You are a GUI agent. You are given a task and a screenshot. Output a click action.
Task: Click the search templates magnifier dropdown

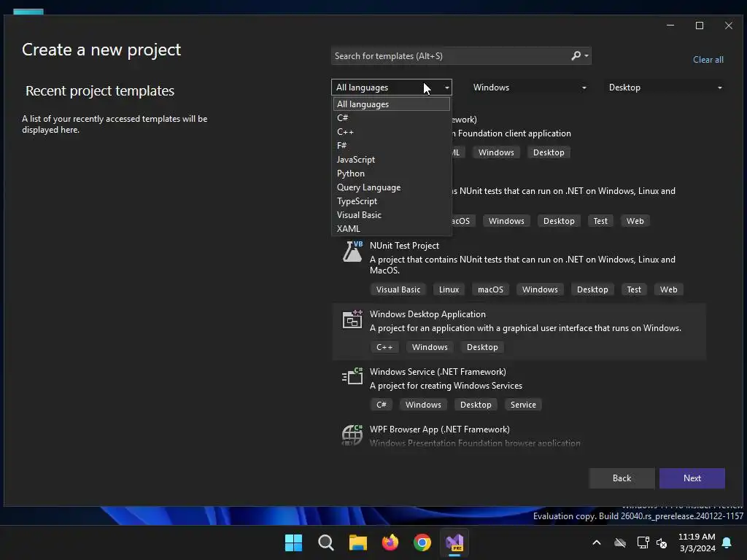coord(580,55)
